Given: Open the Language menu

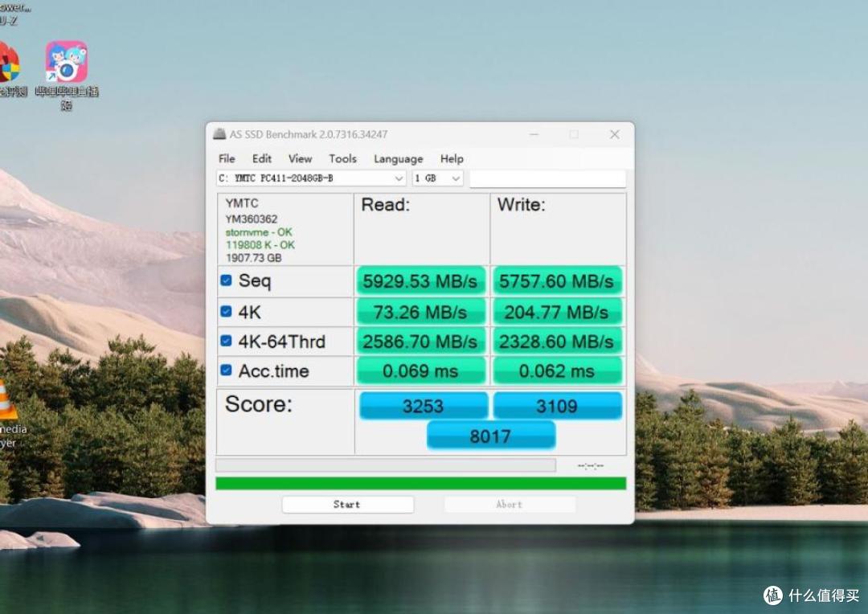Looking at the screenshot, I should [x=398, y=159].
